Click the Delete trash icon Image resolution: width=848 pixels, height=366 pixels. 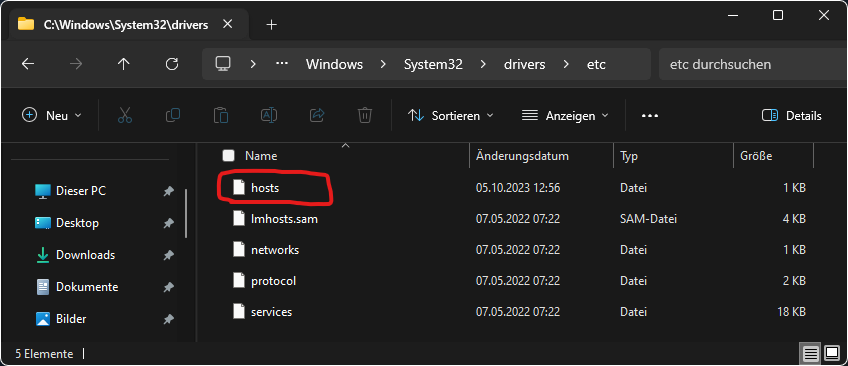pos(365,115)
